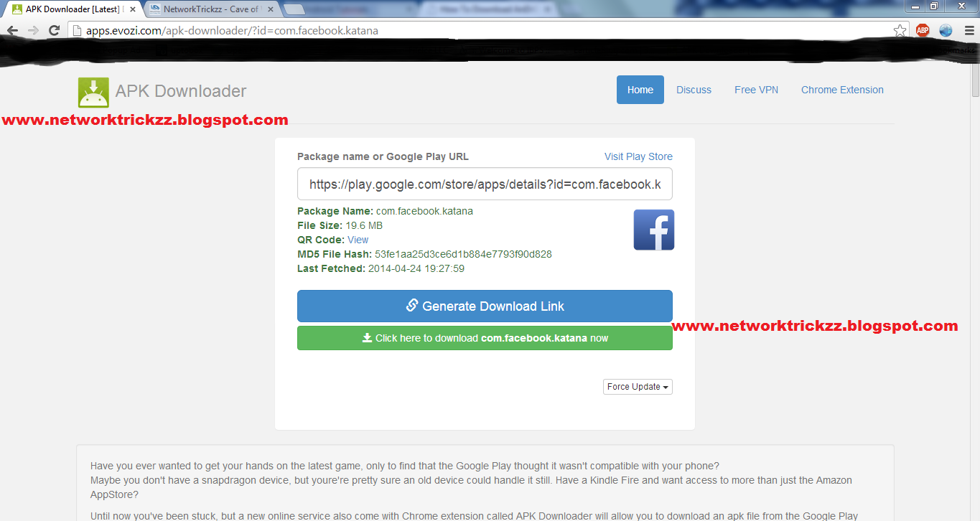Switch to the APK Downloader [Latest] tab

(73, 9)
